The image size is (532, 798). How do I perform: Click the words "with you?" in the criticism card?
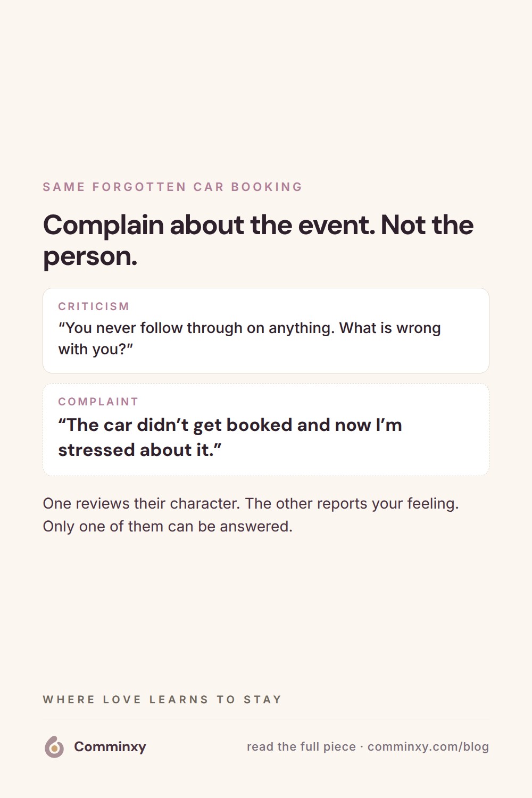click(95, 350)
